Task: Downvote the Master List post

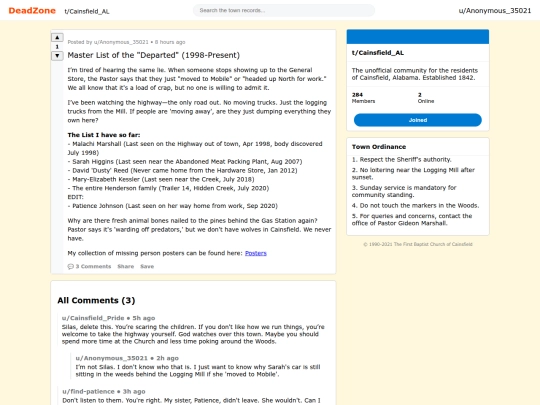Action: pos(57,55)
